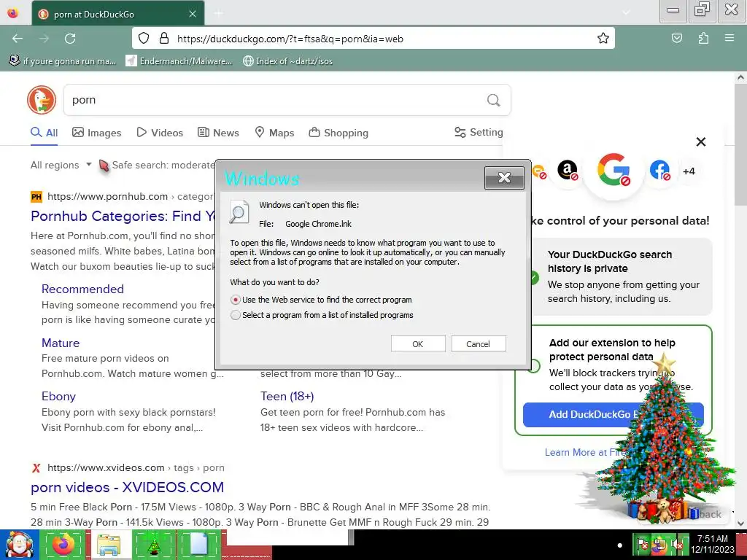Switch to the All search tab

[44, 133]
